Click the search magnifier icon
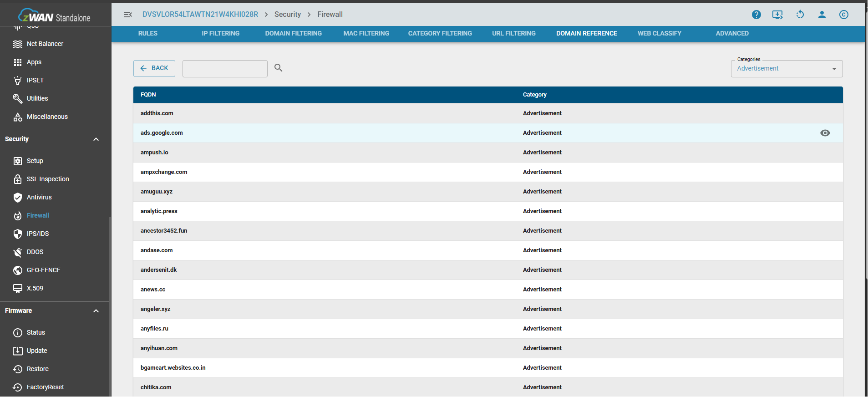Viewport: 868px width, 397px height. coord(278,68)
